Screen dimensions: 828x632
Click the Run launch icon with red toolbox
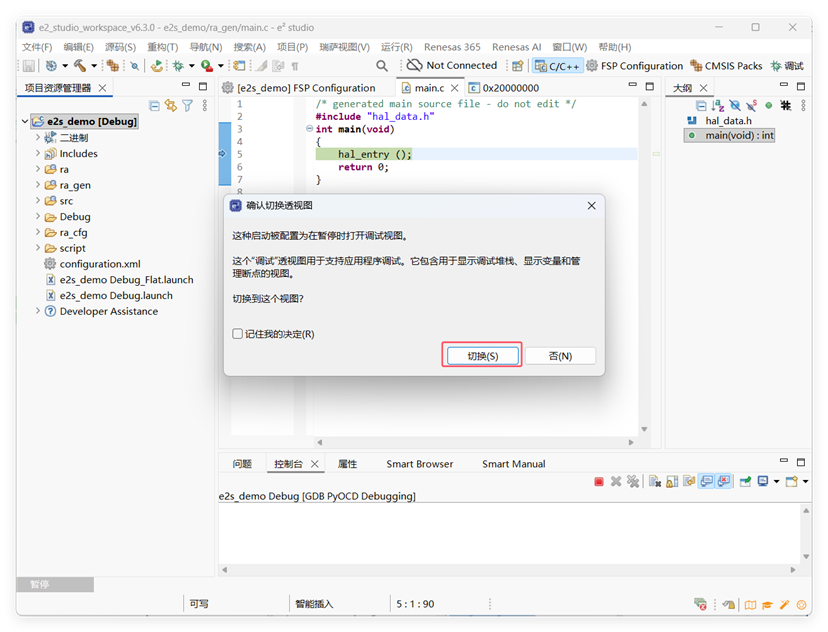[x=206, y=65]
